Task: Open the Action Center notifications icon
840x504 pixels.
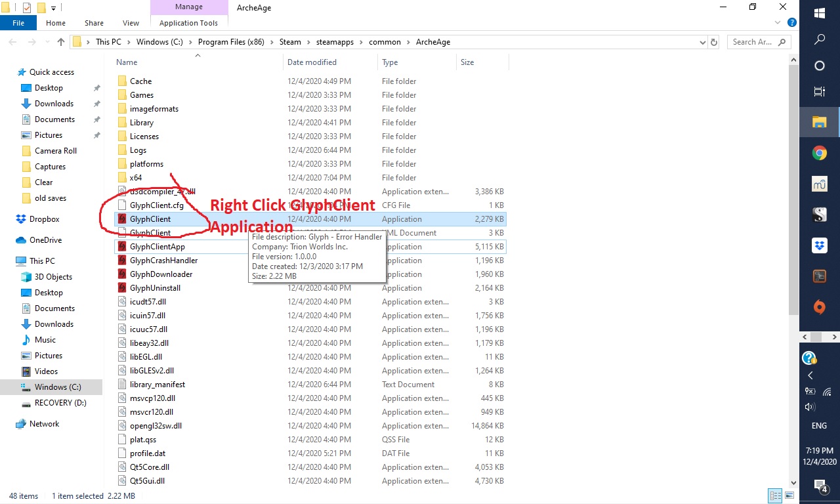Action: click(x=820, y=486)
